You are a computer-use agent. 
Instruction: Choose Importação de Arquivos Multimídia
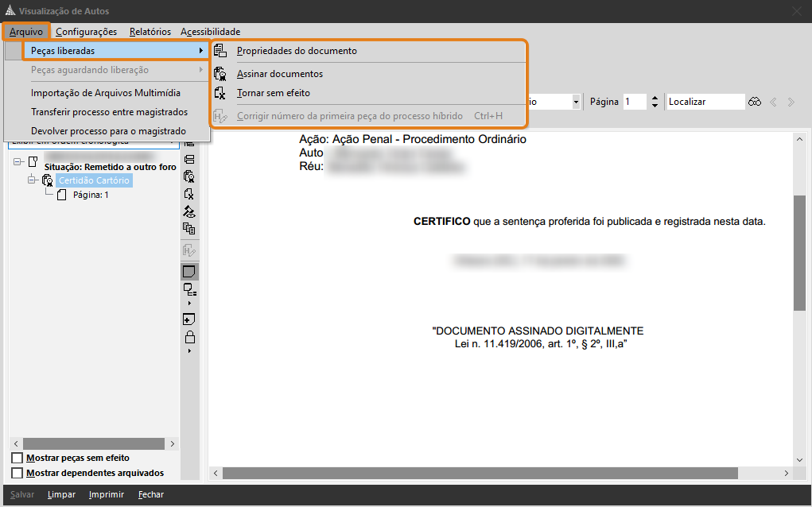click(x=107, y=93)
